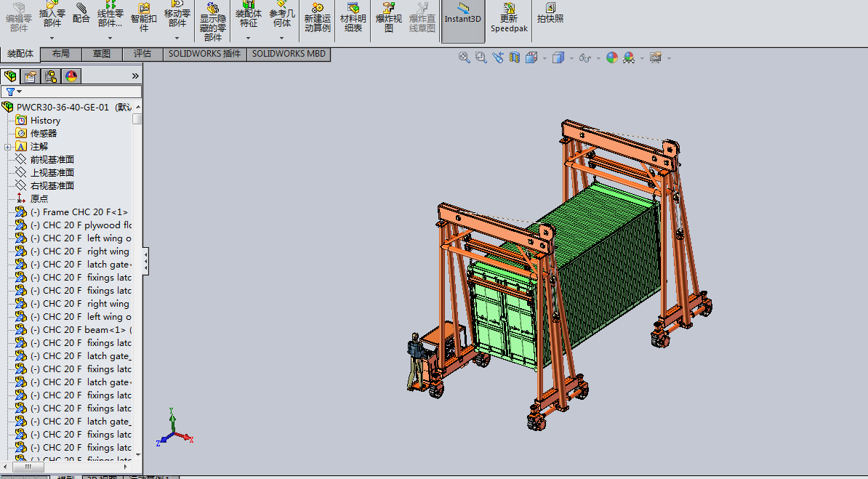
Task: Toggle 显示隐藏的零部件 show hidden components
Action: [x=213, y=22]
